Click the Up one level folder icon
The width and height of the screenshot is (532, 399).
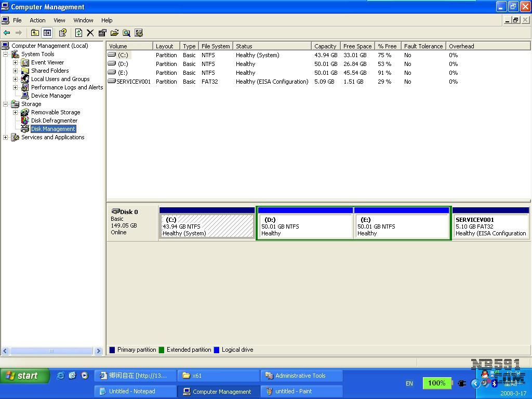pyautogui.click(x=35, y=33)
